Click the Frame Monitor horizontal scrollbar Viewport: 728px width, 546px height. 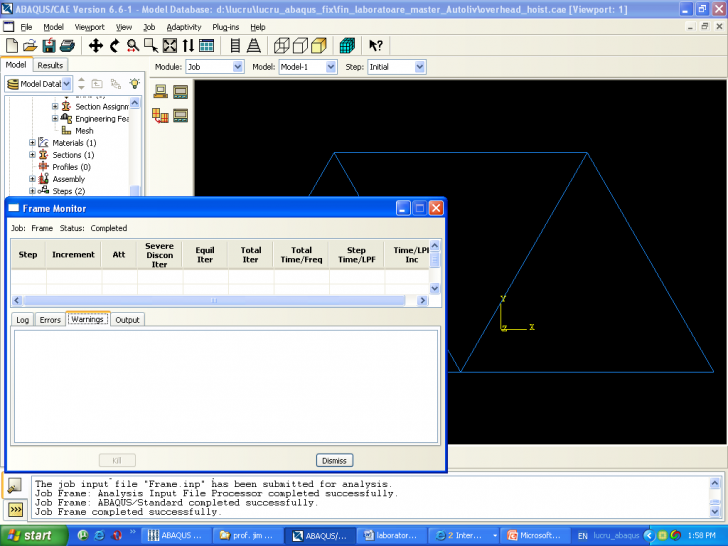[x=214, y=300]
